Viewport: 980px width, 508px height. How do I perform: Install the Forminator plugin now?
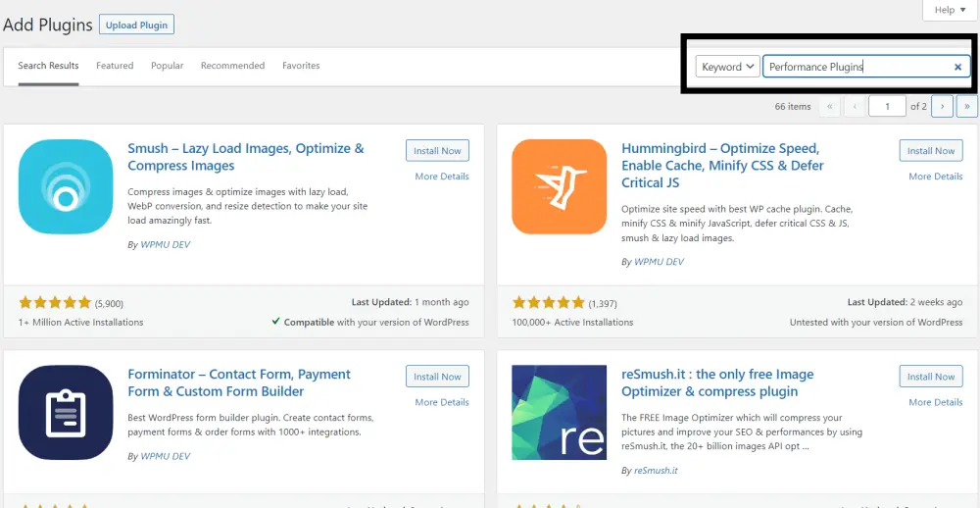(437, 377)
